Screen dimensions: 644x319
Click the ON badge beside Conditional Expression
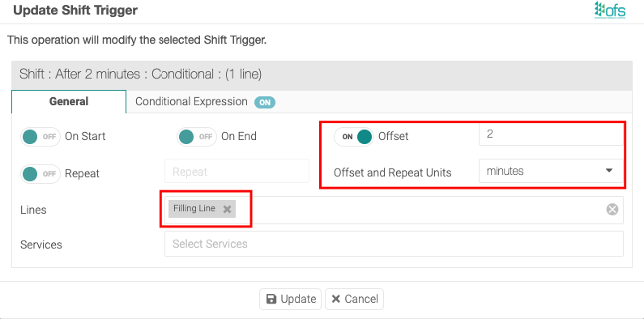point(265,102)
